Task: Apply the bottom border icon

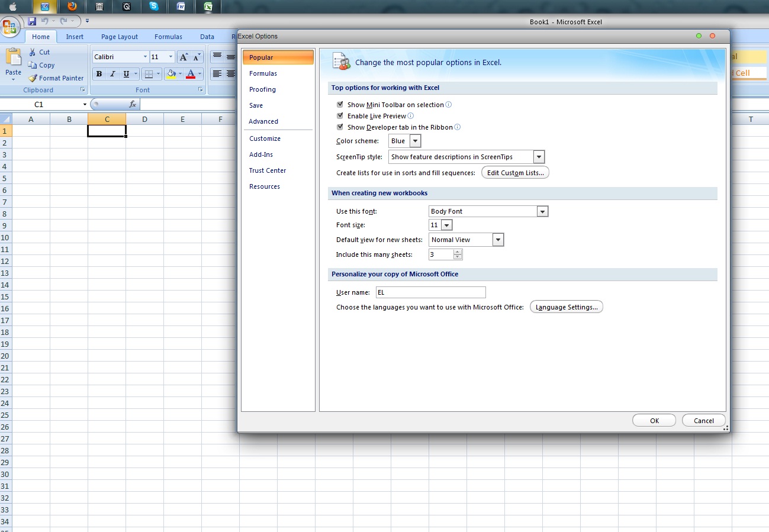Action: click(149, 74)
